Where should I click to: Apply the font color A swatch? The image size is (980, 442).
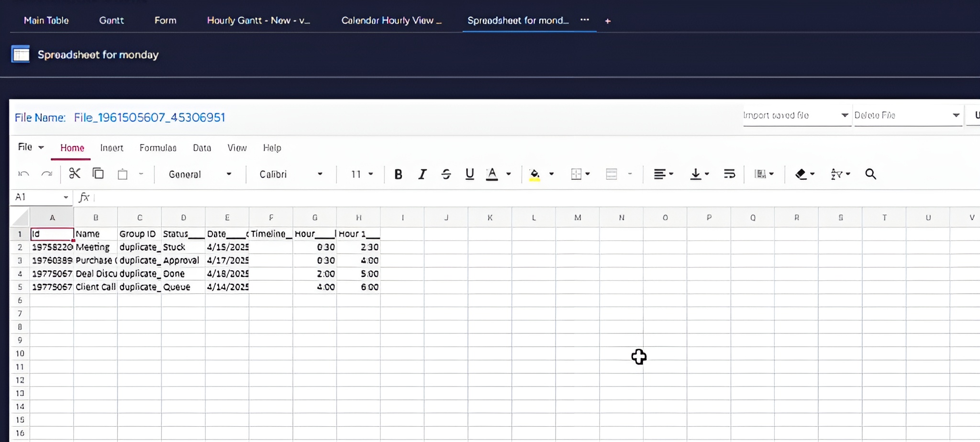[492, 174]
